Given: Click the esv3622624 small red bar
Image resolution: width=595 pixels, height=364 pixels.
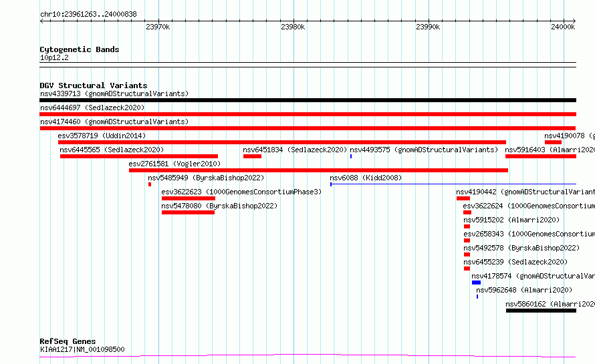Looking at the screenshot, I should click(x=467, y=212).
